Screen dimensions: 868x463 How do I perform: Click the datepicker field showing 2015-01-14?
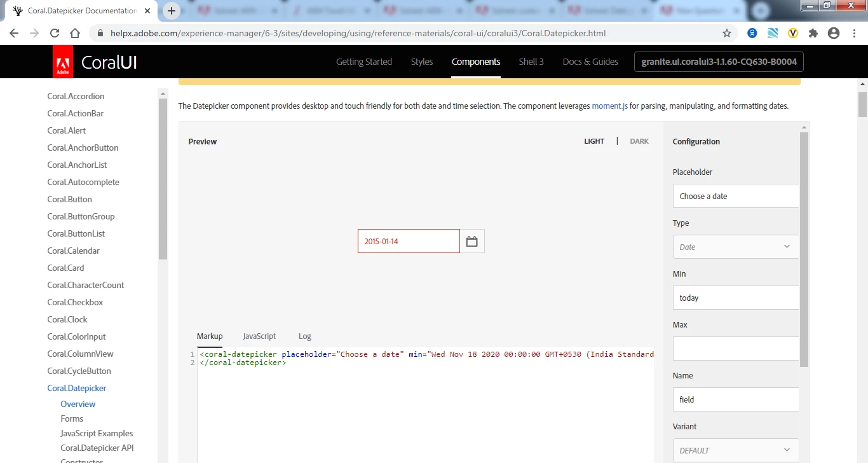coord(409,241)
